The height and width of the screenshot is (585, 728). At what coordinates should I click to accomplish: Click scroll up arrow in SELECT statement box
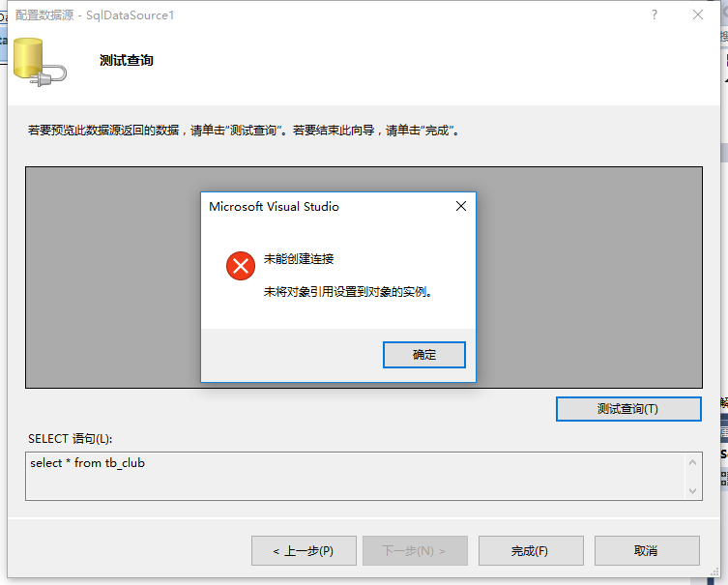tap(693, 462)
